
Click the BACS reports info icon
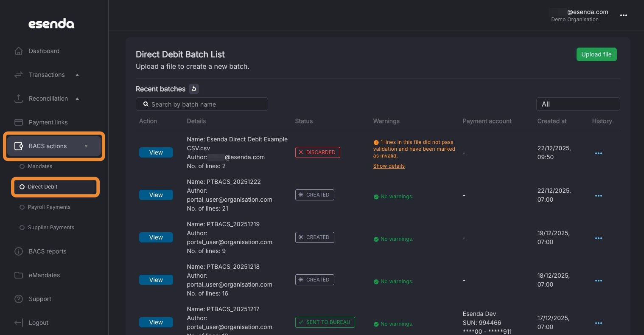tap(19, 251)
